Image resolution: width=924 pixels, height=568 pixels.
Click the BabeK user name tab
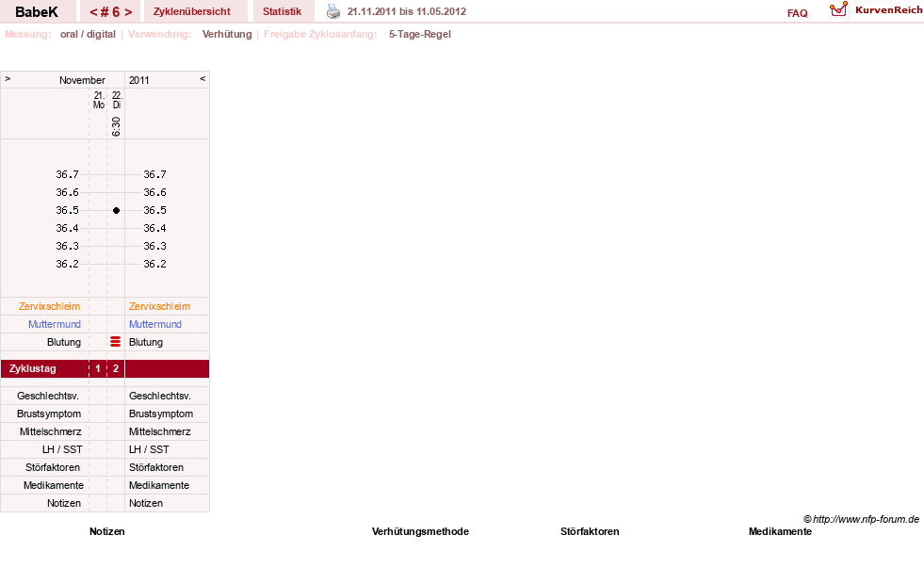click(x=37, y=11)
